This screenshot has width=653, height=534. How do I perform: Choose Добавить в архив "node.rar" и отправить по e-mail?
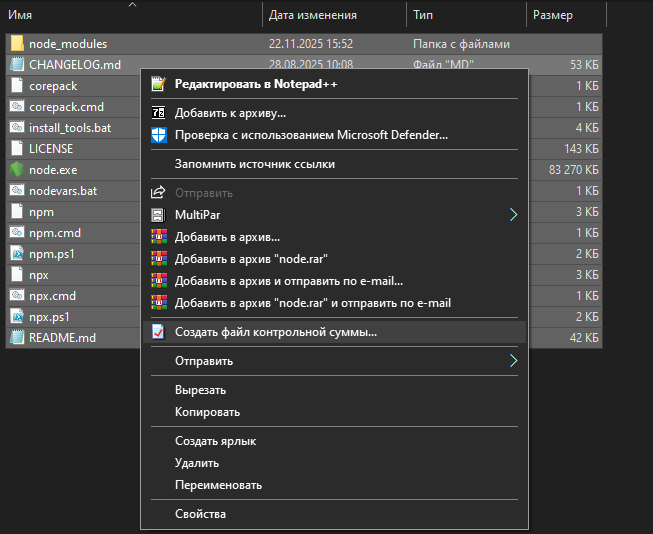coord(334,303)
